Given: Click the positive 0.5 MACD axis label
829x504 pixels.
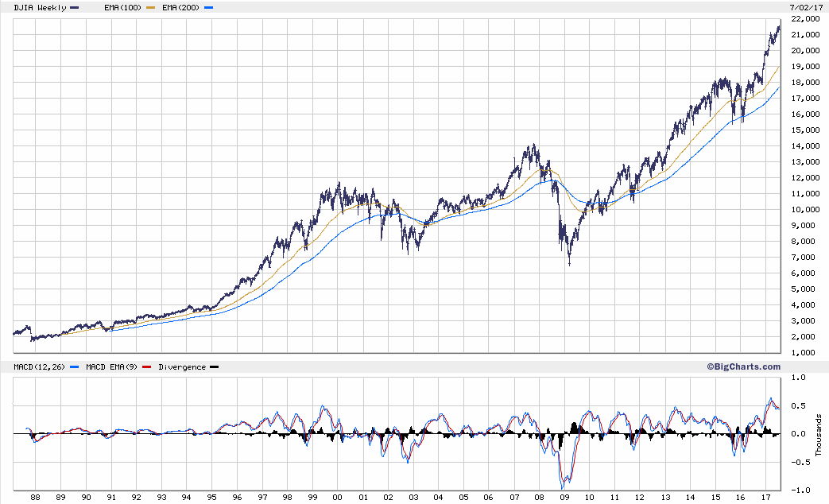Looking at the screenshot, I should (799, 405).
